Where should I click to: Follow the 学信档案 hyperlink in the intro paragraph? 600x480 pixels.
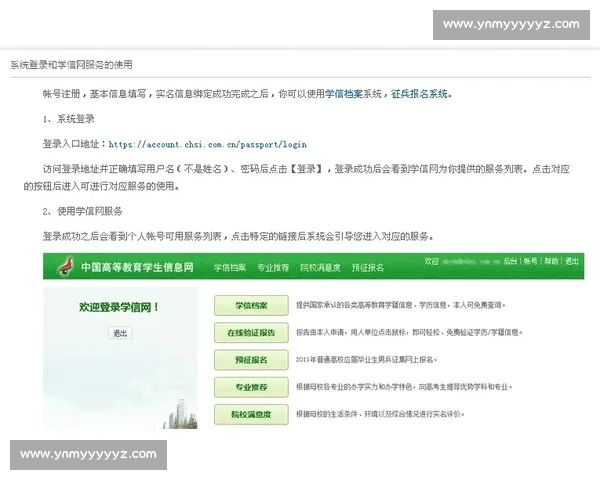(344, 93)
